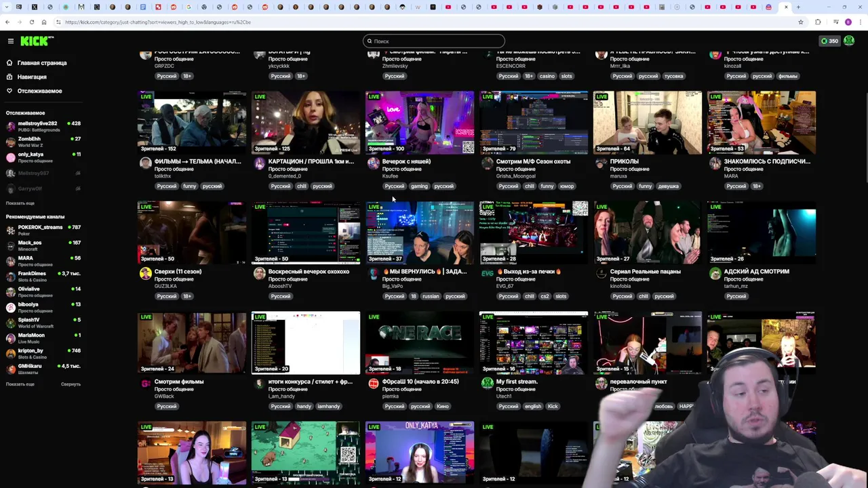
Task: Select cs2 tag under Выход из-за печки
Action: 544,296
